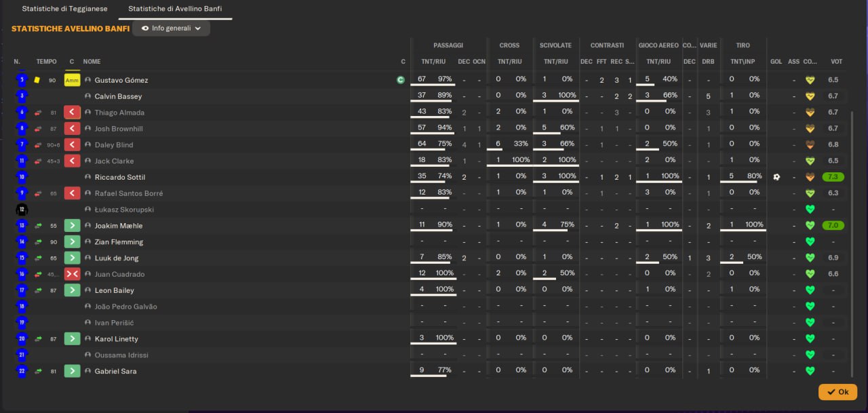This screenshot has width=868, height=413.
Task: Click Gustavo Gómez's yellow card icon
Action: [37, 80]
